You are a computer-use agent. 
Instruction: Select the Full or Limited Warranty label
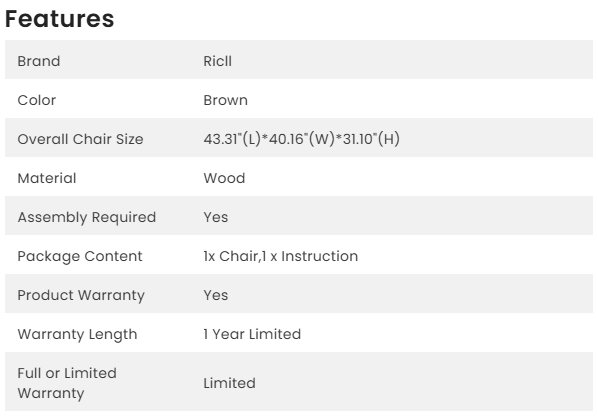pyautogui.click(x=67, y=383)
